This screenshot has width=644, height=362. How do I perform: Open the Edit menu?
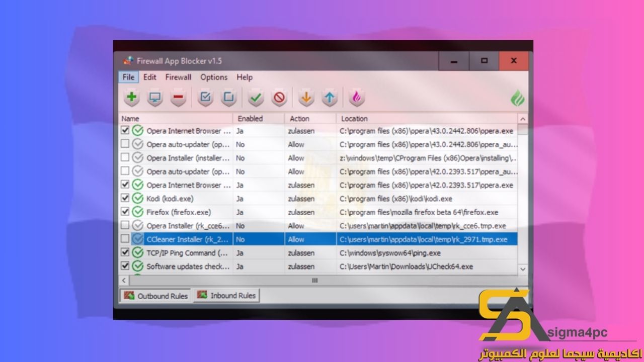point(149,77)
